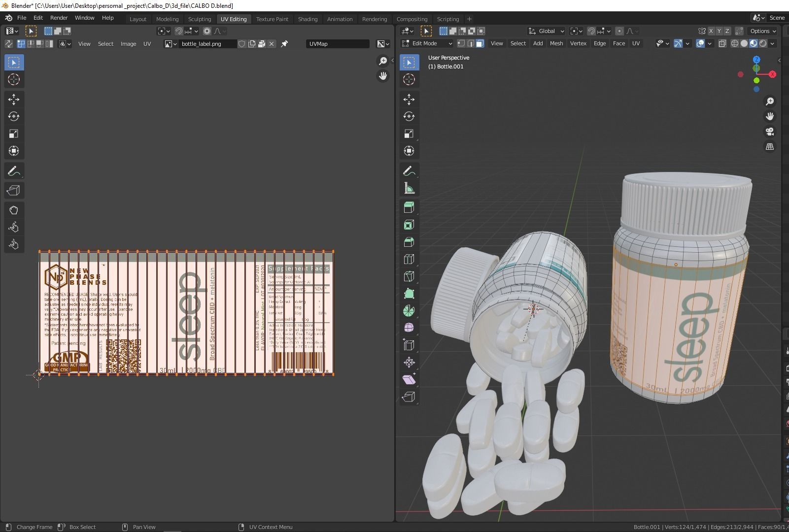Activate the Rotate tool in UV editor
The image size is (789, 532).
pyautogui.click(x=14, y=117)
